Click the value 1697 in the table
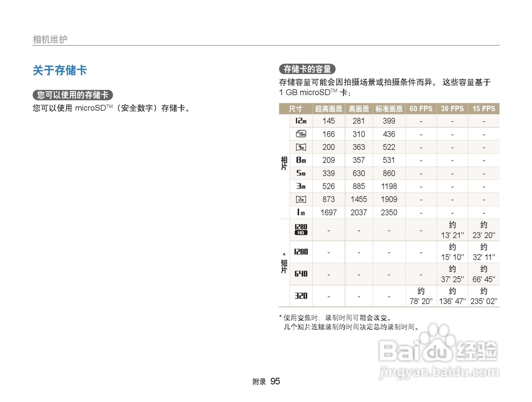 tap(328, 213)
